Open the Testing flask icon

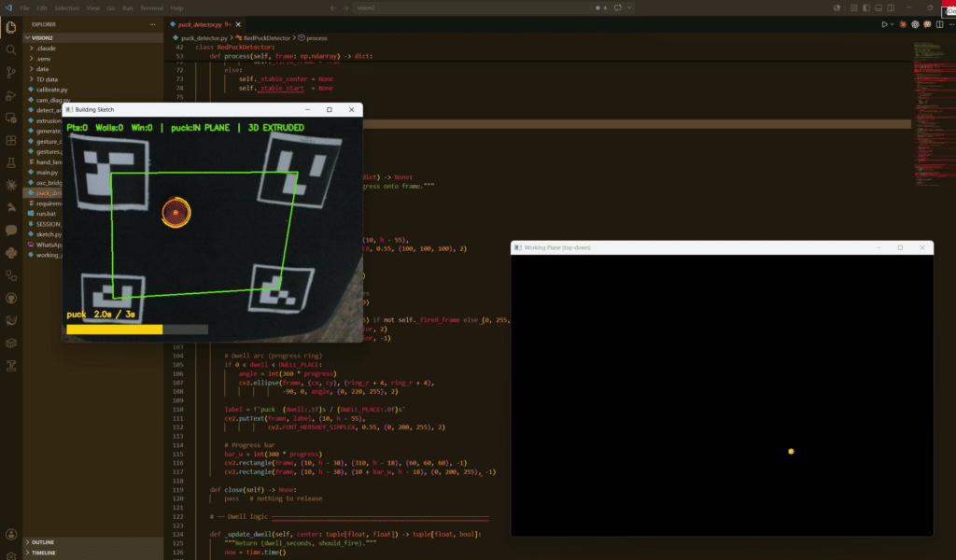coord(11,162)
